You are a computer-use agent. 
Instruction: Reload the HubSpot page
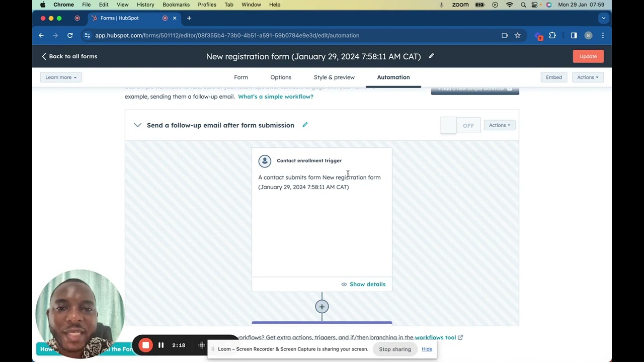point(70,35)
